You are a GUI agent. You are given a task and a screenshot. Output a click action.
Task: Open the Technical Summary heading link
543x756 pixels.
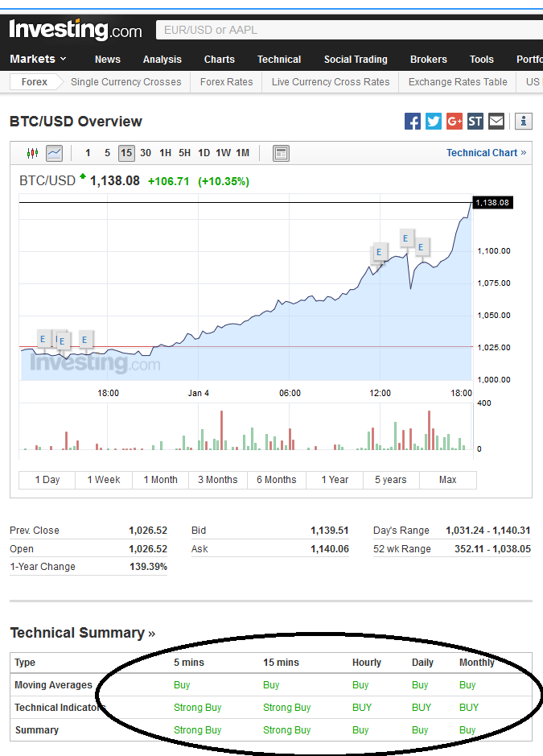pos(82,633)
